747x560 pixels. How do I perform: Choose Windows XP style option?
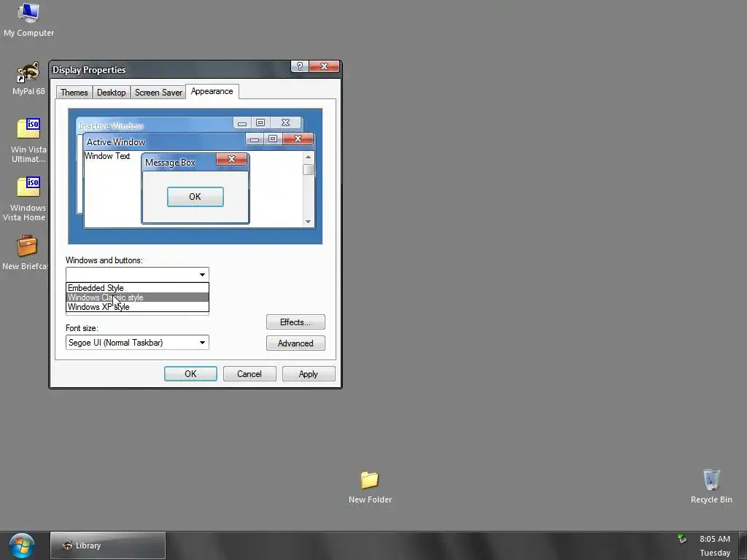point(137,307)
